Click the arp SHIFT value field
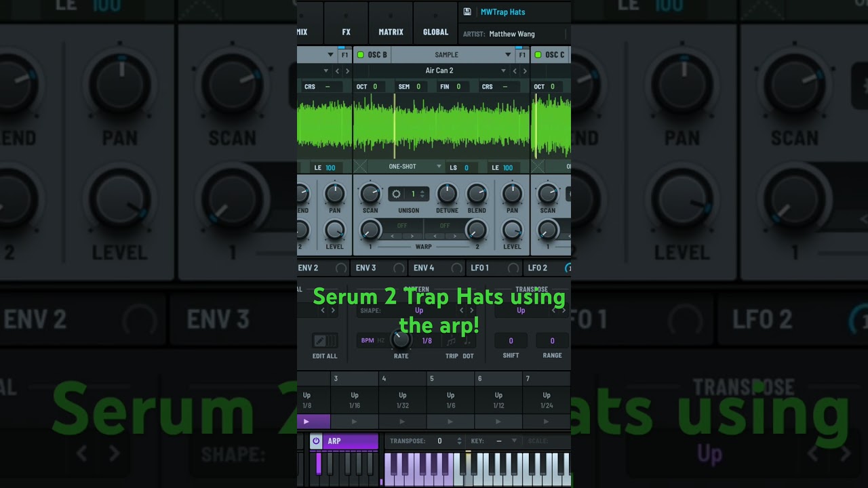 tap(511, 341)
